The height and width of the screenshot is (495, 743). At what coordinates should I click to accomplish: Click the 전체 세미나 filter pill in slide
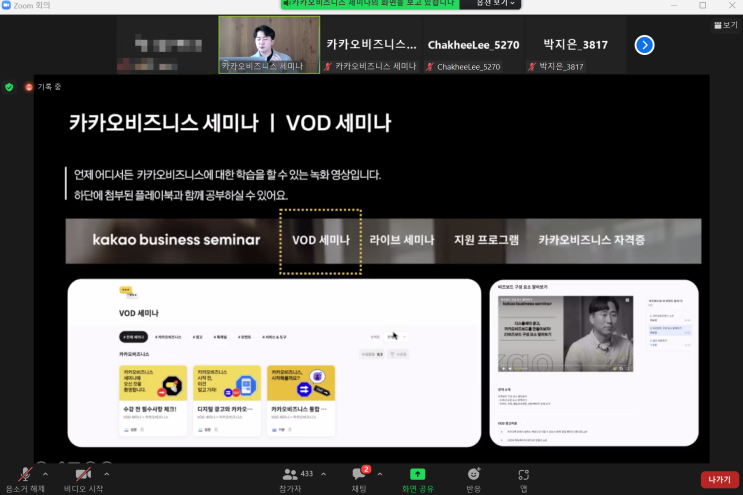click(x=133, y=337)
